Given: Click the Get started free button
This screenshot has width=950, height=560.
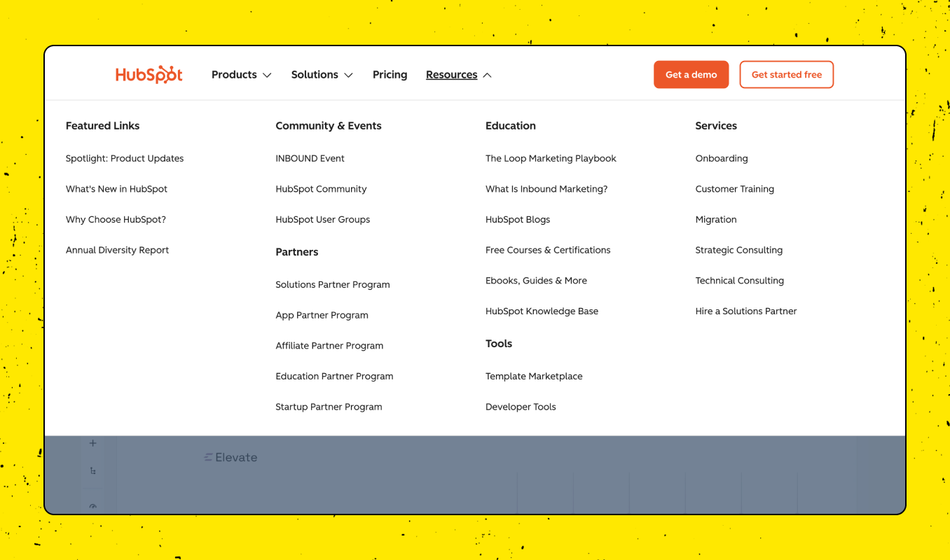Looking at the screenshot, I should [x=786, y=75].
